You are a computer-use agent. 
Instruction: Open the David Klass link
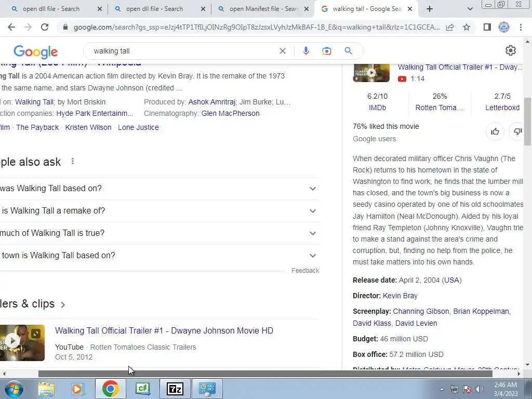tap(372, 323)
